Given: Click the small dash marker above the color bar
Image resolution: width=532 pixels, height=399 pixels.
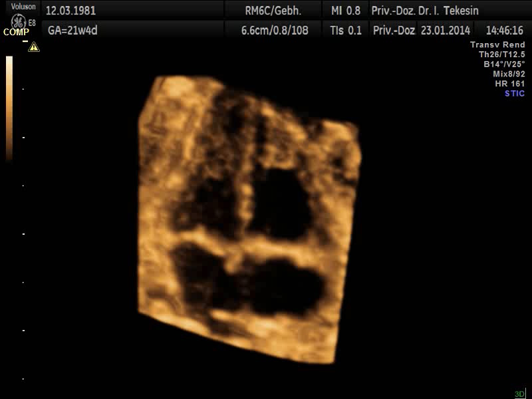Looking at the screenshot, I should tap(25, 41).
